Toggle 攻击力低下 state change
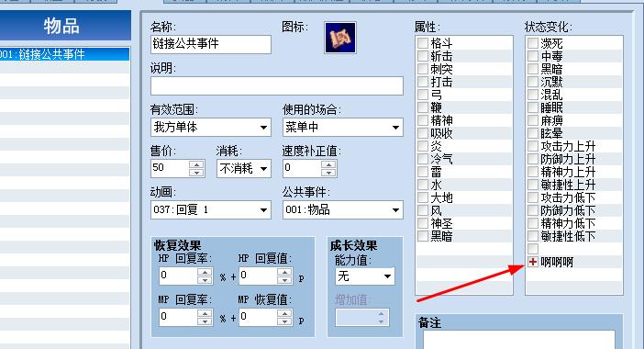This screenshot has height=349, width=644. [x=533, y=197]
